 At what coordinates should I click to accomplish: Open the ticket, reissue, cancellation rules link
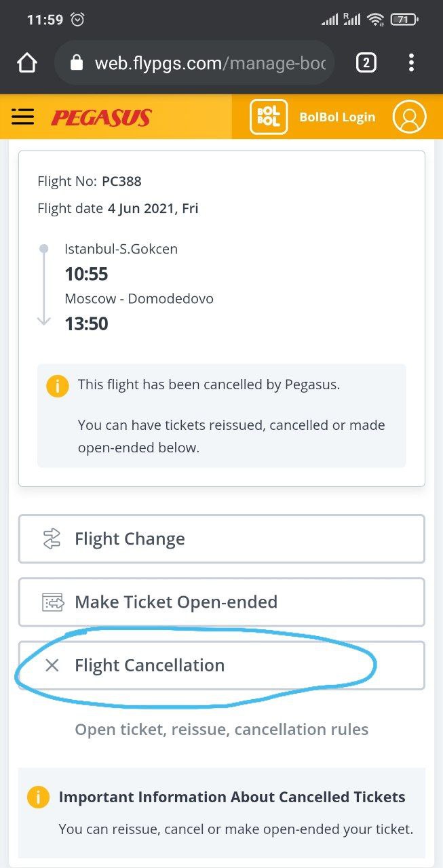tap(222, 730)
